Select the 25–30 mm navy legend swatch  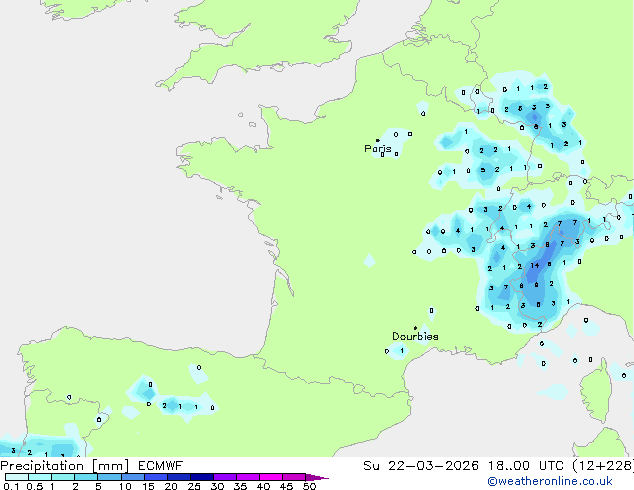tap(202, 477)
